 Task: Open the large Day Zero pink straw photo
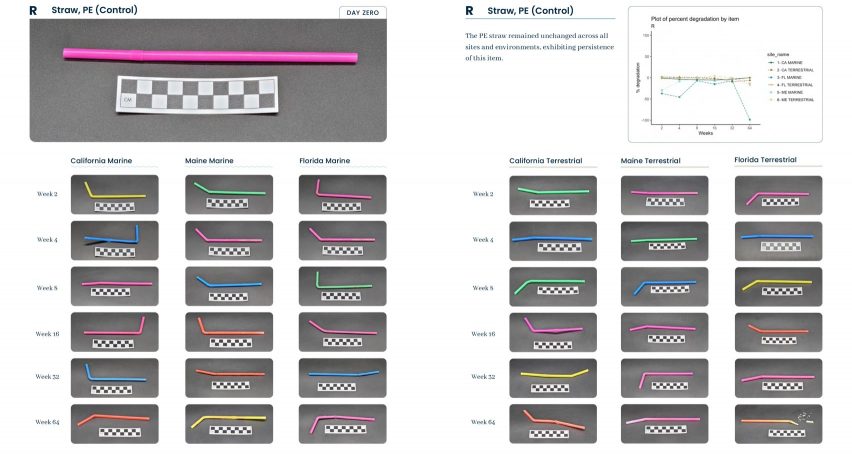click(x=208, y=80)
